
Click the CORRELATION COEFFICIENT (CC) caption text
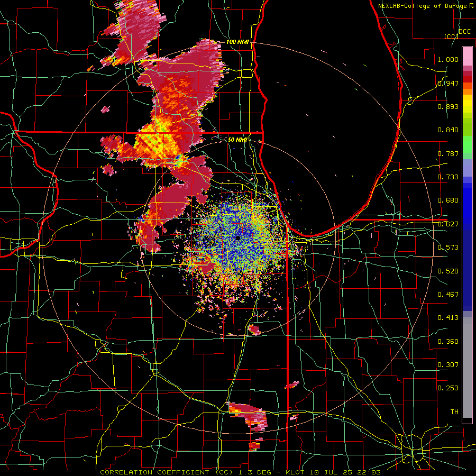click(x=167, y=472)
